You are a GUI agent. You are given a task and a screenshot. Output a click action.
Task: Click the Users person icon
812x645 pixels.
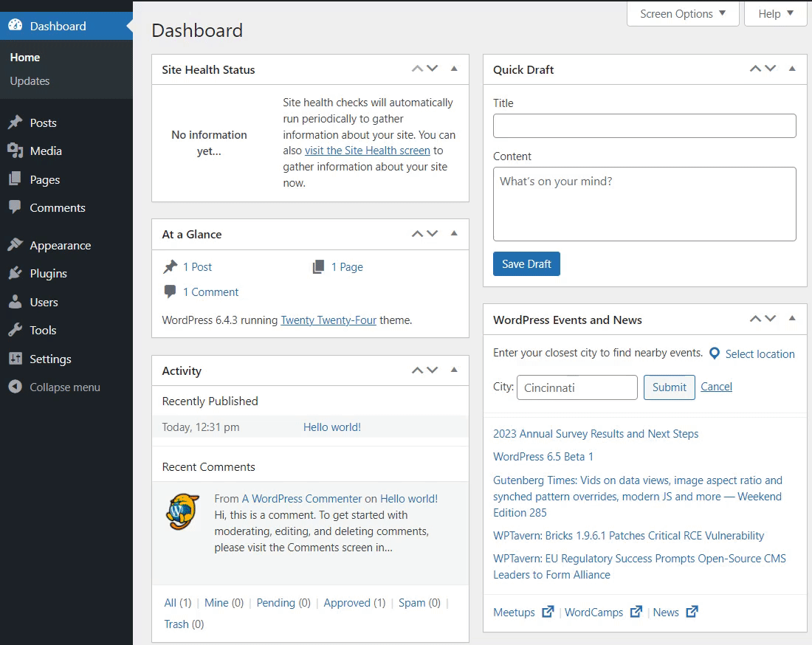coord(16,302)
